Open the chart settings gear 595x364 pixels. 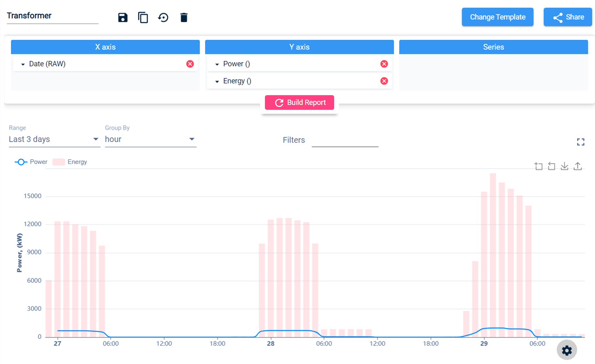567,350
